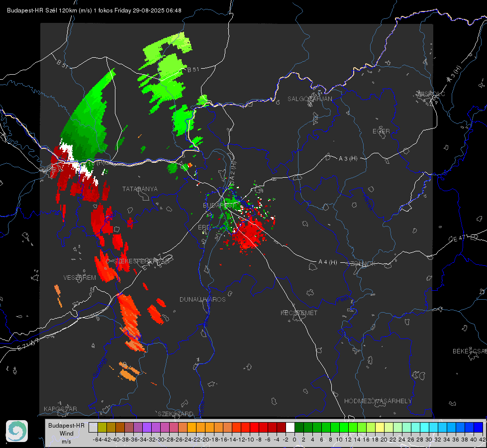Screen dimensions: 487x448
Task: Select the VESZPREM label
Action: tap(80, 278)
